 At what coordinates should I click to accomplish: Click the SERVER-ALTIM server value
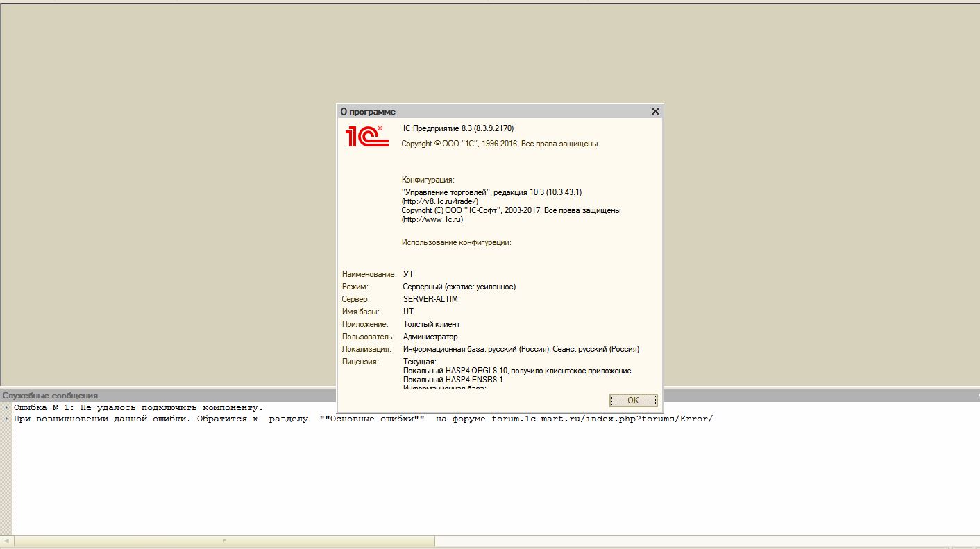[430, 299]
